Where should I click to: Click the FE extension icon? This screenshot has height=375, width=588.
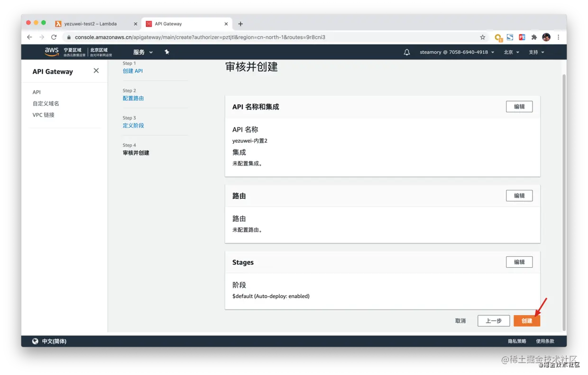[522, 37]
